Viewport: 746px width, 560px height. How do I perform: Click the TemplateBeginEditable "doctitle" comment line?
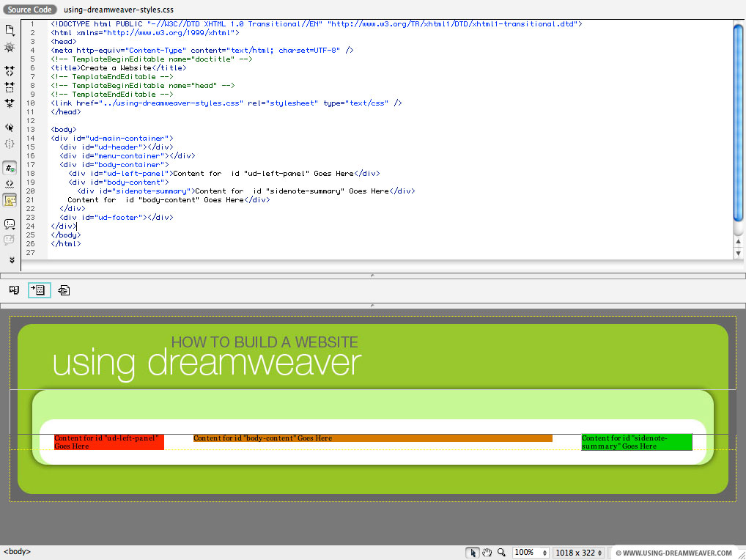pyautogui.click(x=152, y=59)
